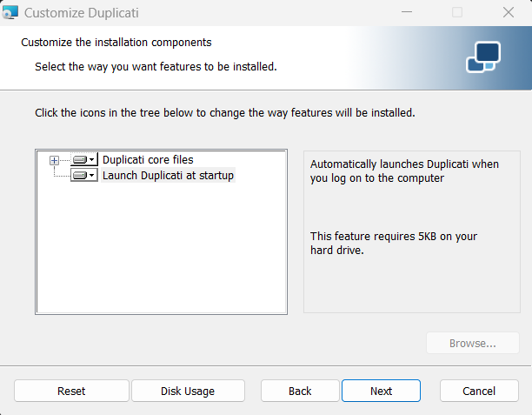This screenshot has height=415, width=532.
Task: Click the feature description panel text
Action: point(404,171)
